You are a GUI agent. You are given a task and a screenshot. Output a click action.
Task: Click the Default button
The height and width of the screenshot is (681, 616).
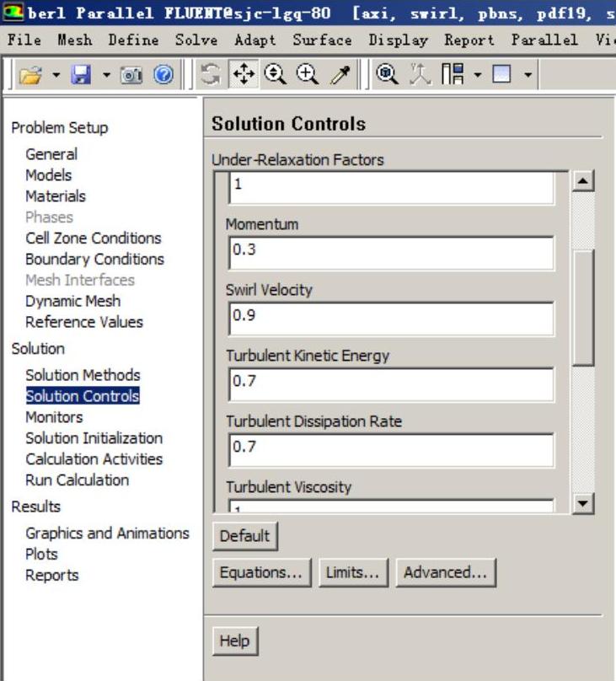coord(245,536)
